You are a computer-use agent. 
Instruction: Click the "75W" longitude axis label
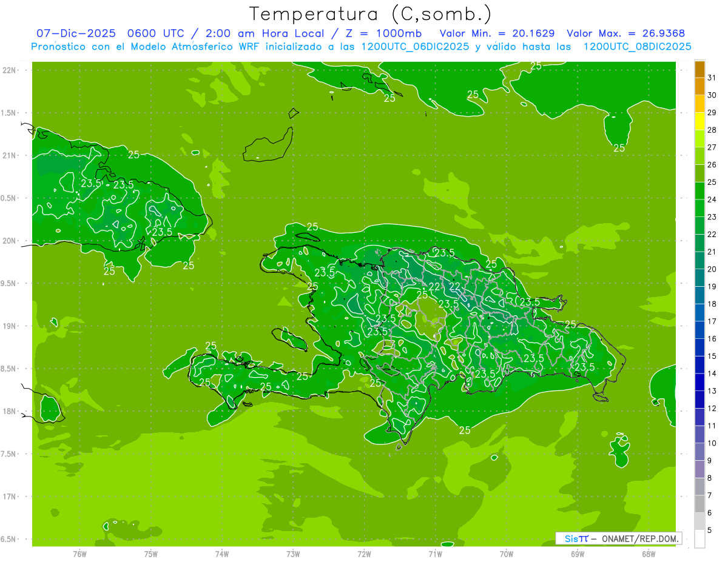point(151,554)
